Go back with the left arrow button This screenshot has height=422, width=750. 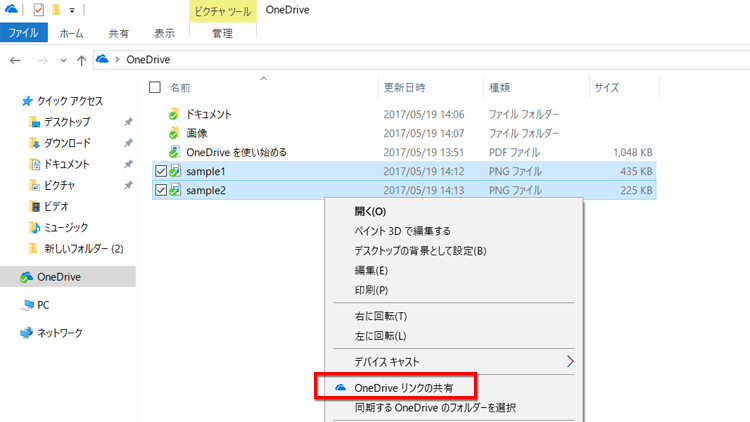coord(15,60)
